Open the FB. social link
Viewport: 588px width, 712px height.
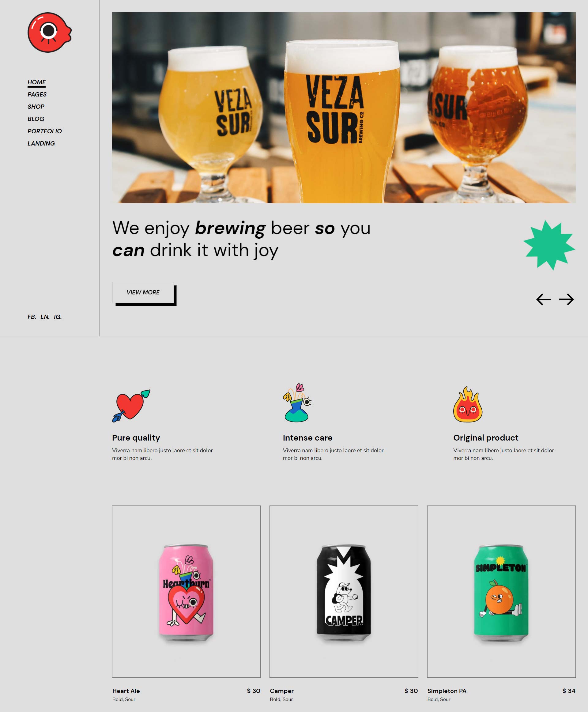pos(32,316)
